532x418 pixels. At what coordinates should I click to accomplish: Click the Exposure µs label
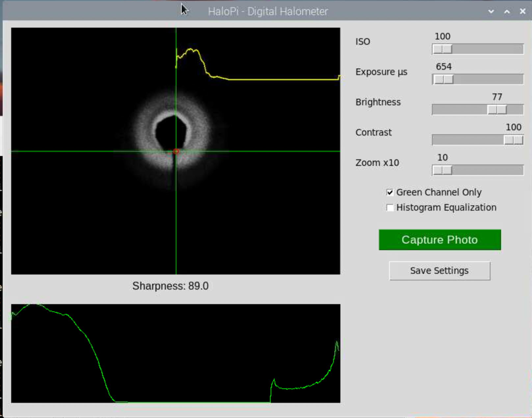(382, 72)
